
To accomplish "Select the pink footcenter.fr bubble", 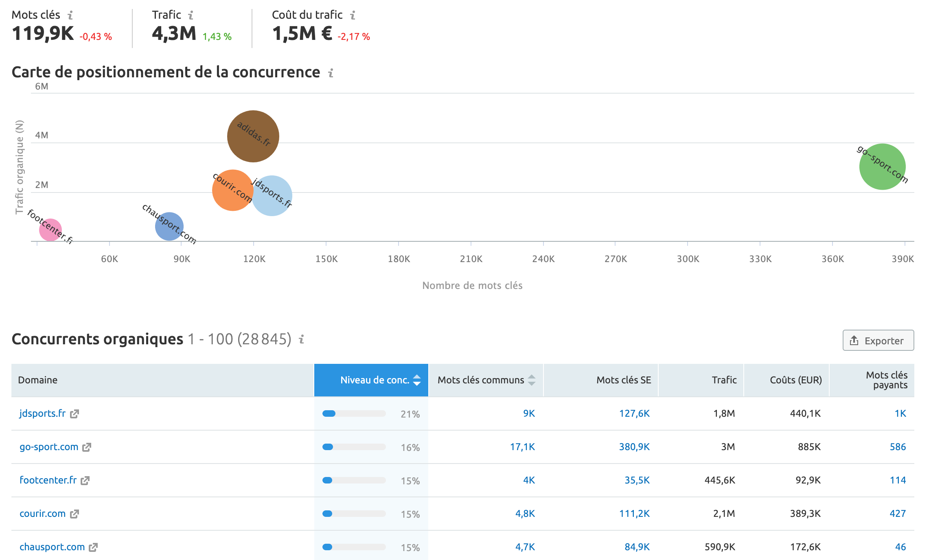I will point(50,230).
